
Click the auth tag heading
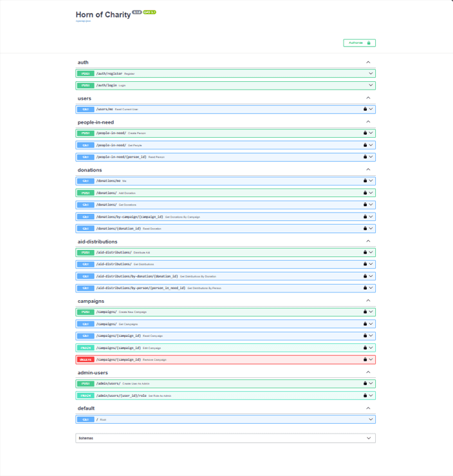point(83,62)
